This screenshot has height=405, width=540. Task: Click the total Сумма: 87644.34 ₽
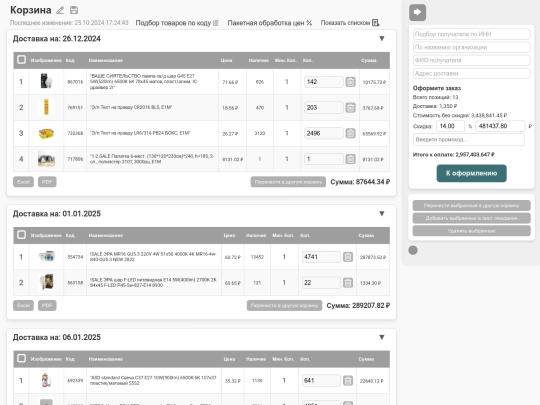360,182
